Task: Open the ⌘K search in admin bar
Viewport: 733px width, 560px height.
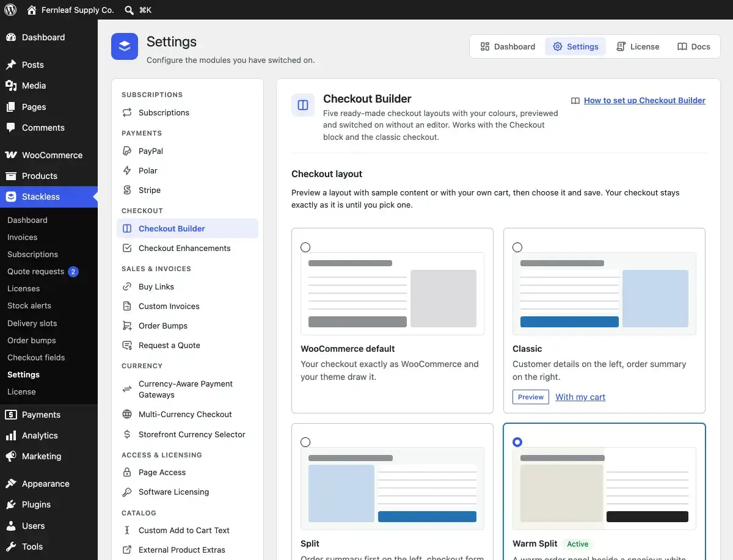Action: click(x=138, y=10)
